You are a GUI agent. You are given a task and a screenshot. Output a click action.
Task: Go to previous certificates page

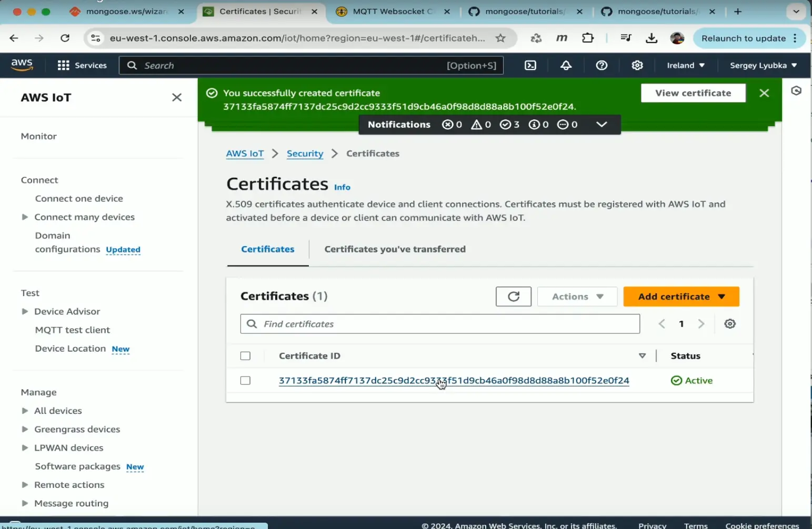662,324
